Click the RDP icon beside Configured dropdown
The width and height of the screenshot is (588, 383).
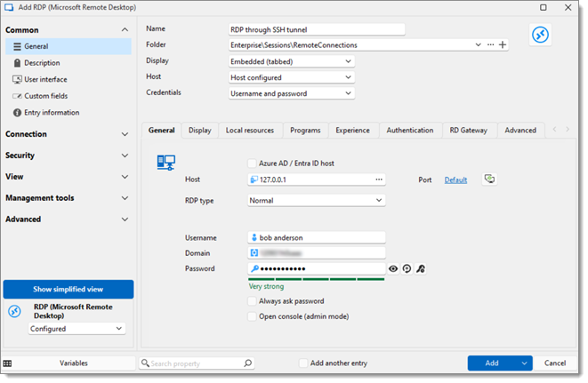point(14,311)
